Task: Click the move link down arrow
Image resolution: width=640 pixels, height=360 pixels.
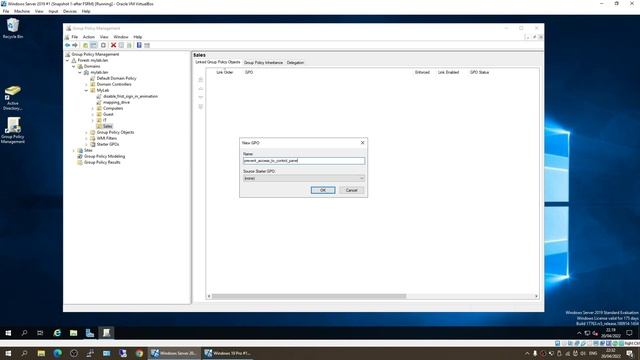Action: tap(200, 97)
